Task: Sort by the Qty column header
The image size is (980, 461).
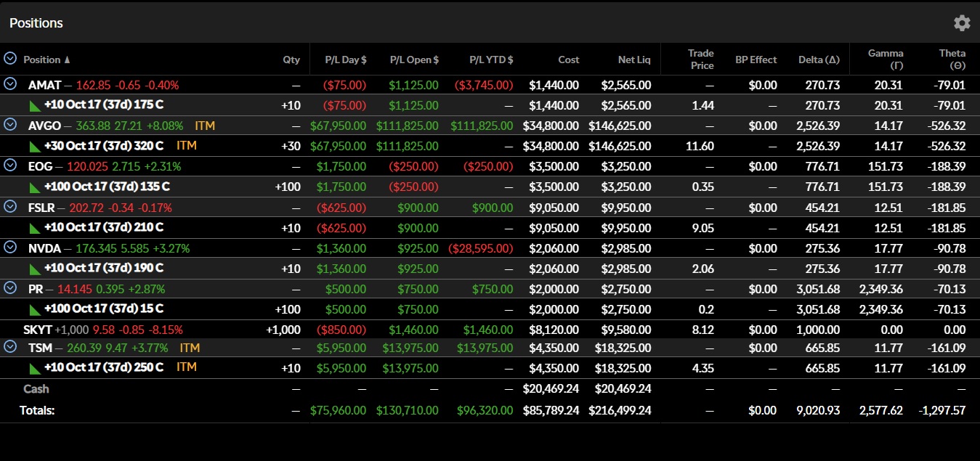Action: tap(291, 60)
